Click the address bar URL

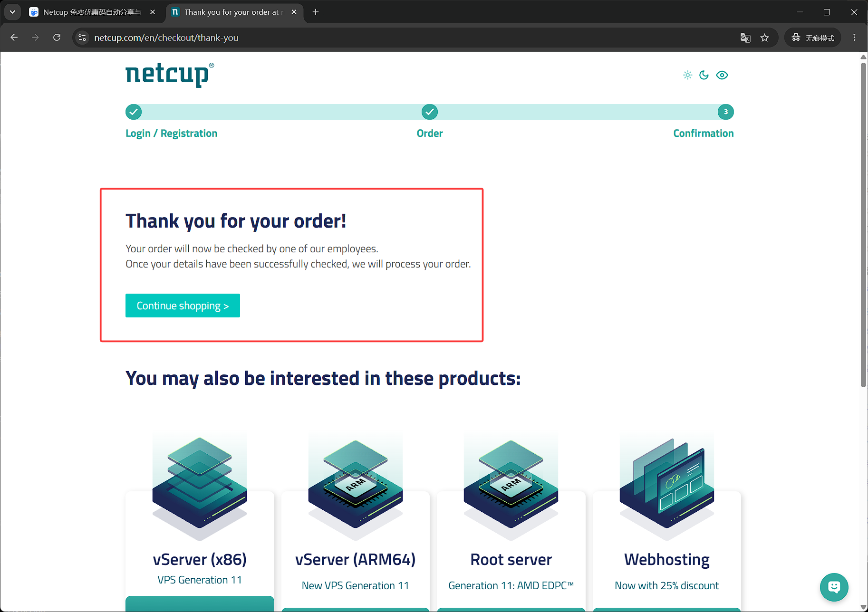click(x=166, y=38)
